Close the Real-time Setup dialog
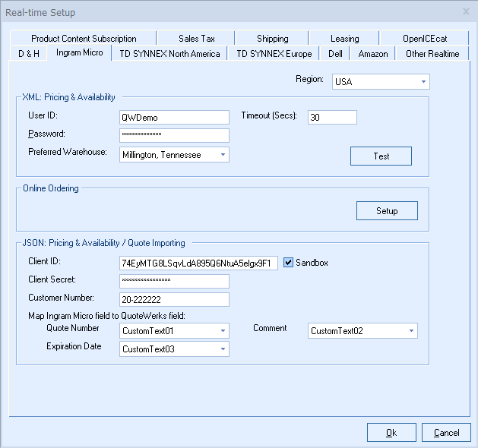 [466, 11]
